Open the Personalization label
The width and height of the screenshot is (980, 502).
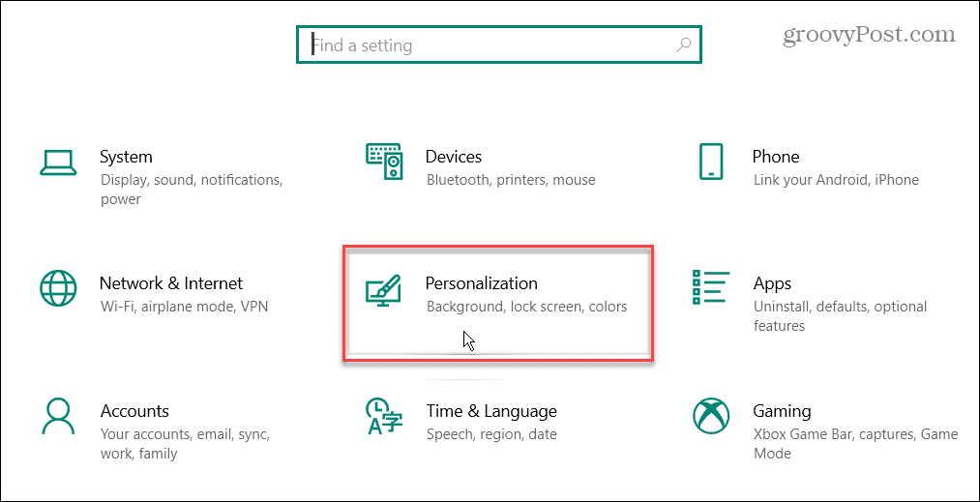481,283
